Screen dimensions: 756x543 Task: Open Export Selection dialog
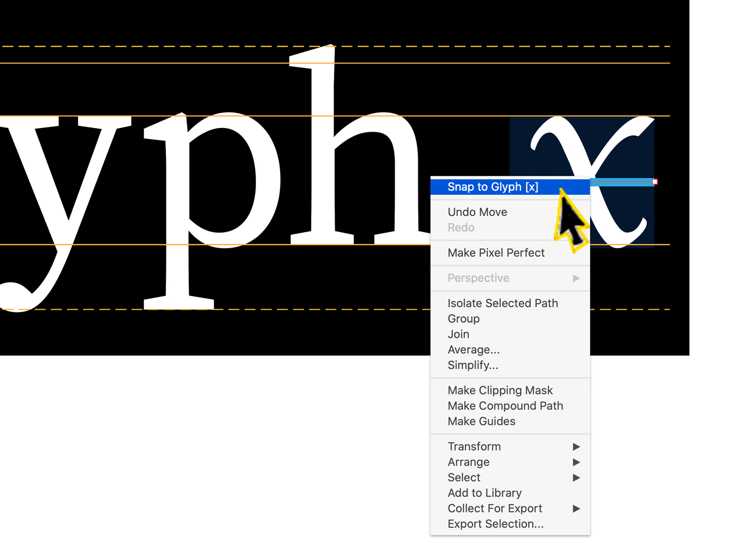[x=495, y=524]
